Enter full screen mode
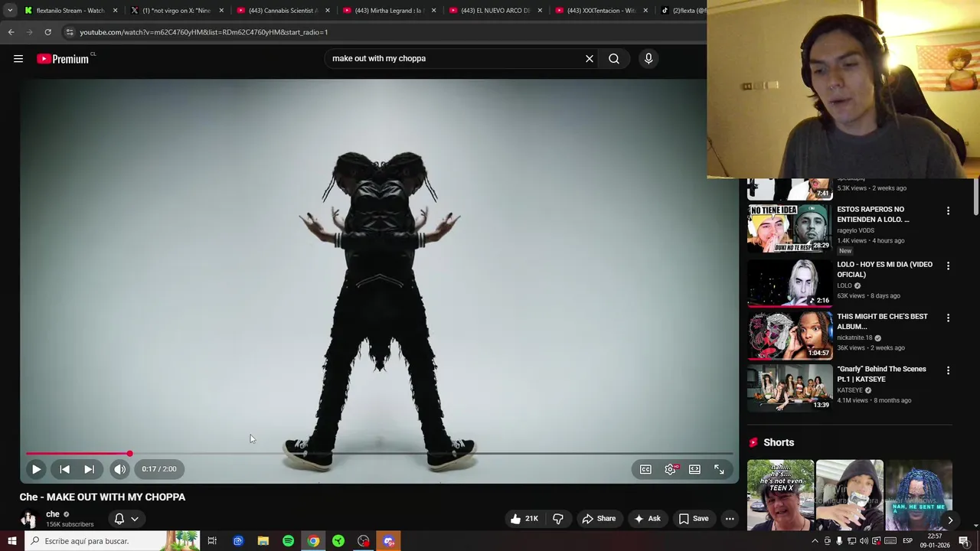Viewport: 980px width, 551px height. [719, 469]
